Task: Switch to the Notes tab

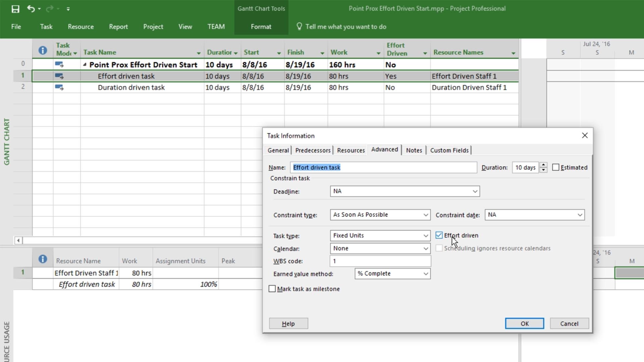Action: tap(414, 150)
